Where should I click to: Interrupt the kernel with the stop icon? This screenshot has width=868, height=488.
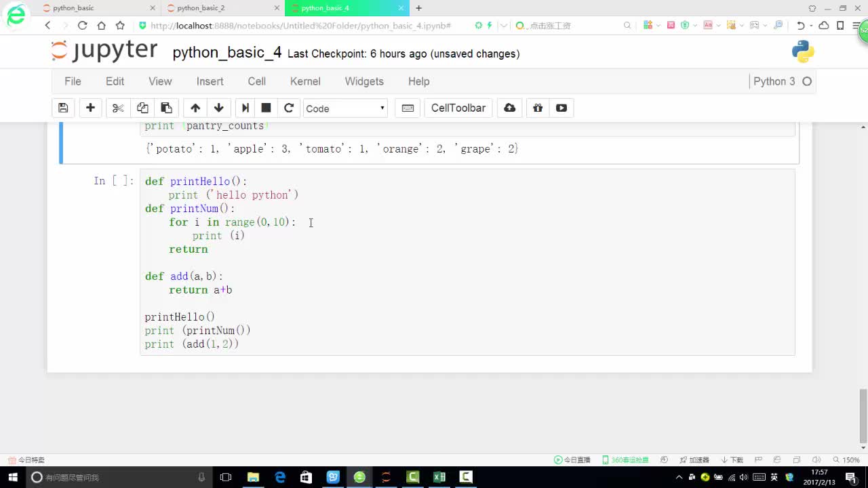click(x=266, y=108)
